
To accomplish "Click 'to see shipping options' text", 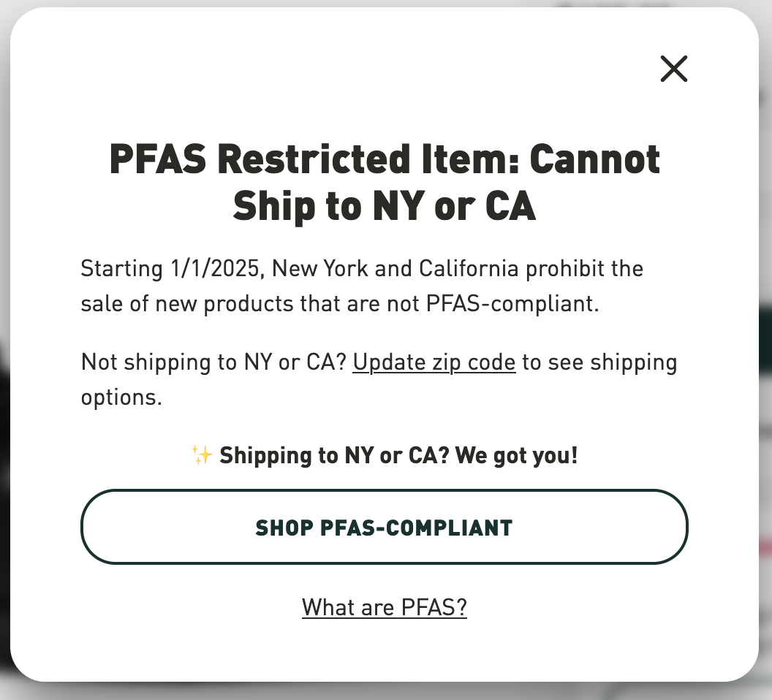I will point(599,362).
